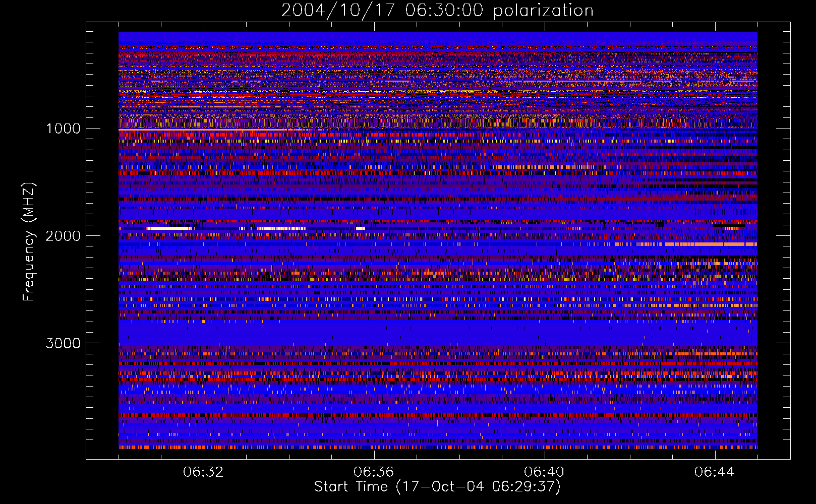Click the orange band below 2000 MHz at right
The image size is (816, 504).
[711, 244]
